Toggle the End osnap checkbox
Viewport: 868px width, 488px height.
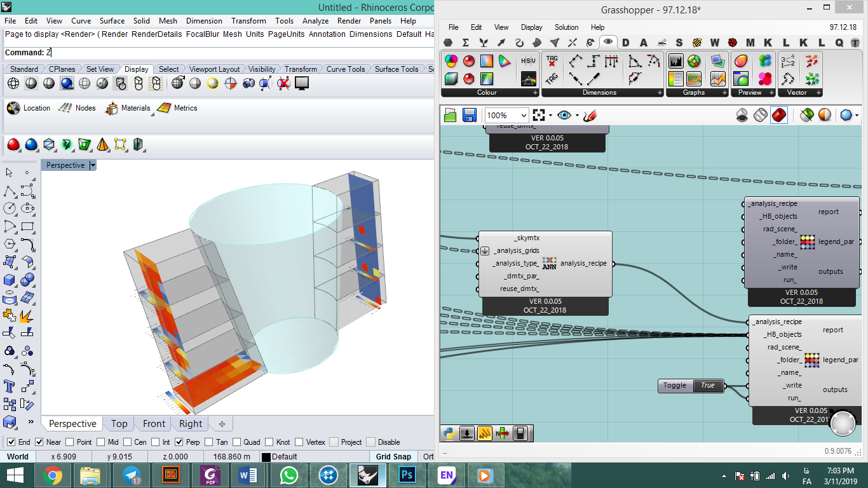(11, 442)
